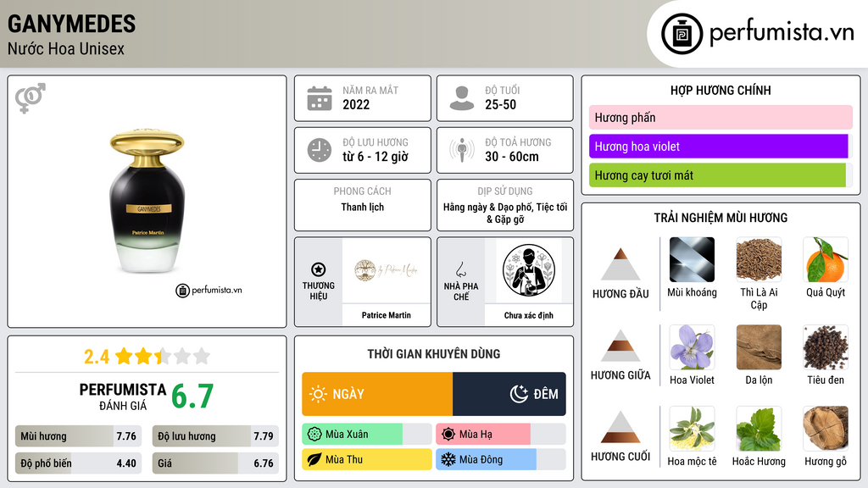Click the Hoa mộc tê note image
Viewport: 868px width, 488px height.
click(x=692, y=428)
